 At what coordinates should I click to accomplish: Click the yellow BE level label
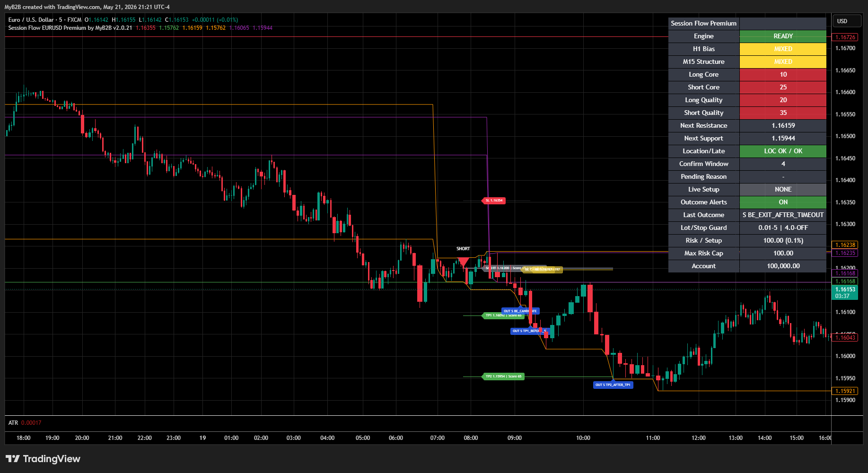(x=543, y=270)
